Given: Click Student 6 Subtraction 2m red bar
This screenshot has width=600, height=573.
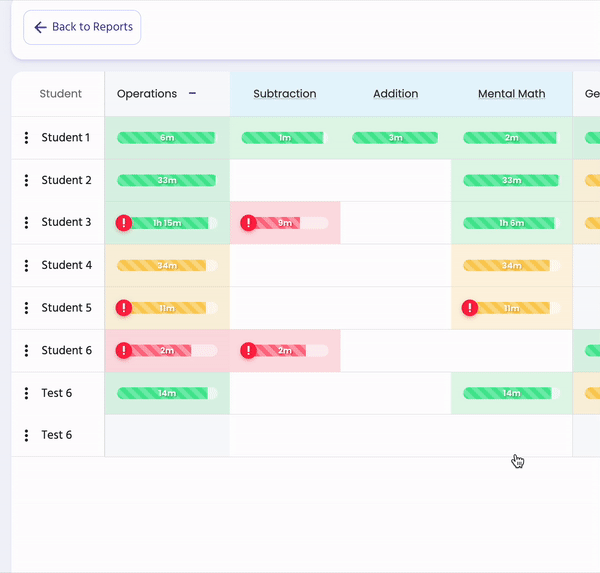Looking at the screenshot, I should pos(285,350).
